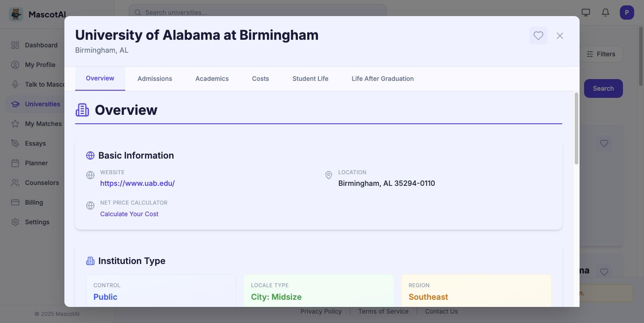Open the Filters button

[x=601, y=54]
